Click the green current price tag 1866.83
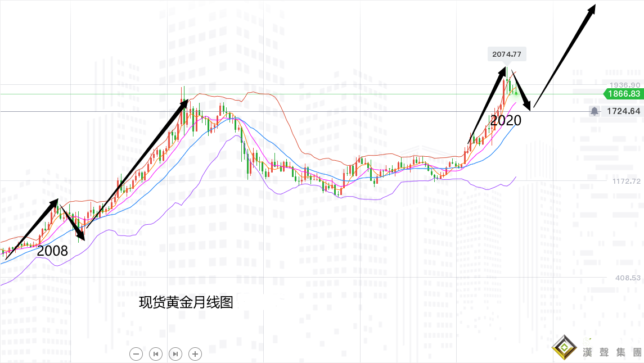Image resolution: width=644 pixels, height=363 pixels. click(x=623, y=94)
